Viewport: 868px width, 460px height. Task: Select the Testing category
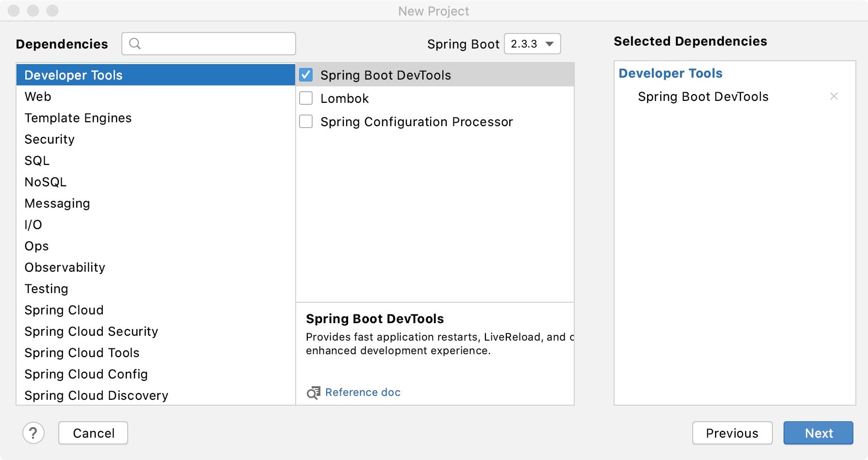tap(46, 289)
